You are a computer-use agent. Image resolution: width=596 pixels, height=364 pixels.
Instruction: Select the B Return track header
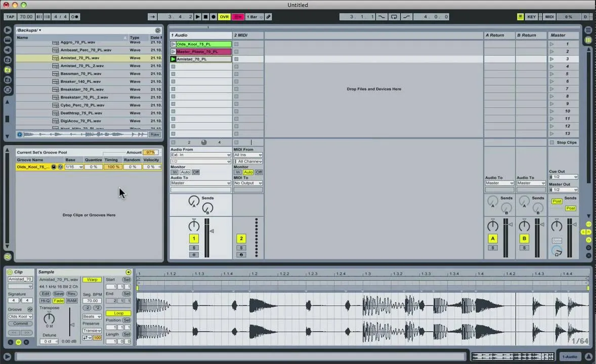click(x=531, y=35)
